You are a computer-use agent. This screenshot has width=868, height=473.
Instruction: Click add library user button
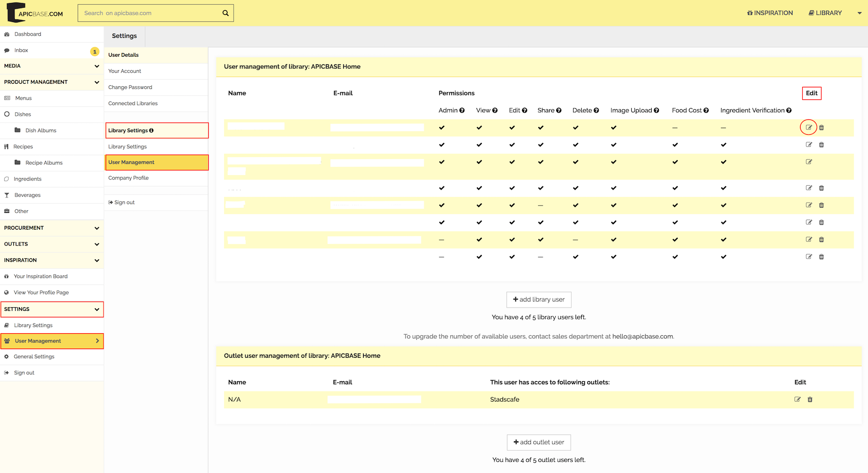point(539,300)
